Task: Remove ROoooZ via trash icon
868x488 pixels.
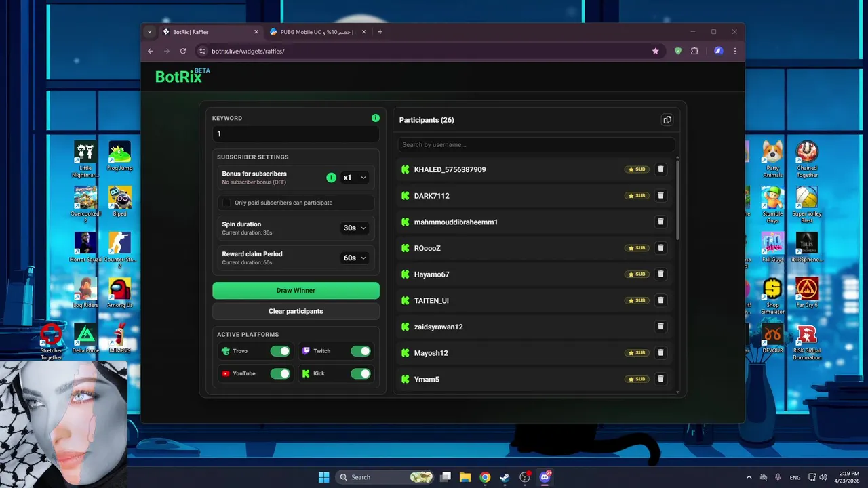Action: coord(660,248)
